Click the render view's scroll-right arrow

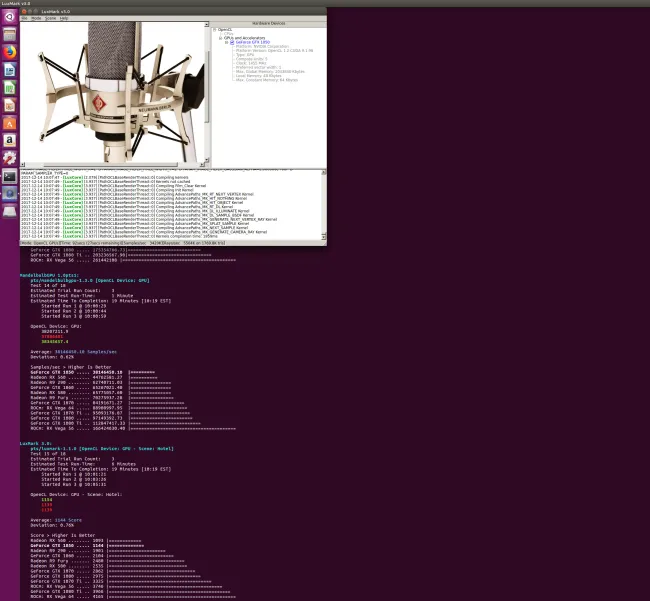(x=202, y=165)
